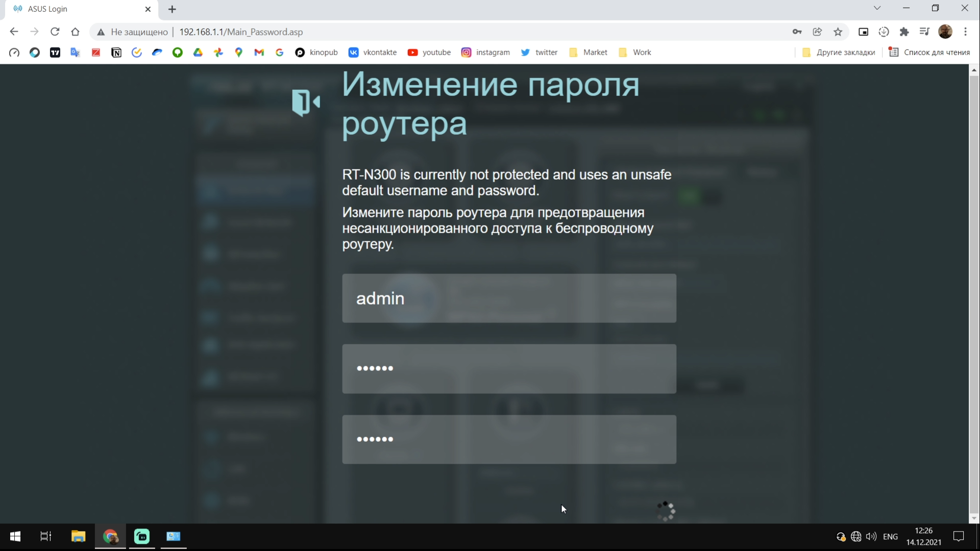The width and height of the screenshot is (980, 551).
Task: Open the kinopub bookmark
Action: point(316,52)
